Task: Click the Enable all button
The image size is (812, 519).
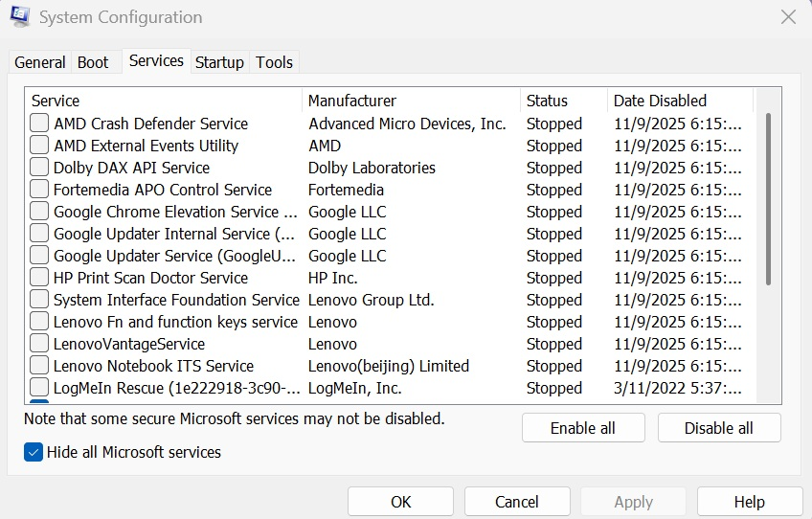Action: tap(583, 428)
